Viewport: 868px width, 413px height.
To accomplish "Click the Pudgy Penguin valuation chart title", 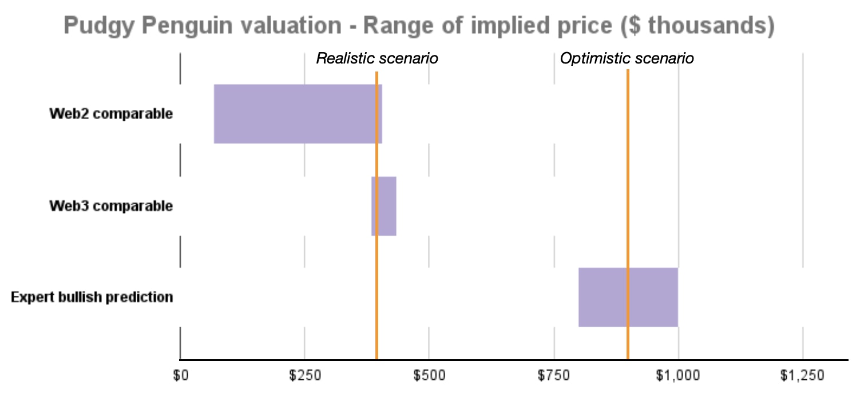I will coord(419,26).
